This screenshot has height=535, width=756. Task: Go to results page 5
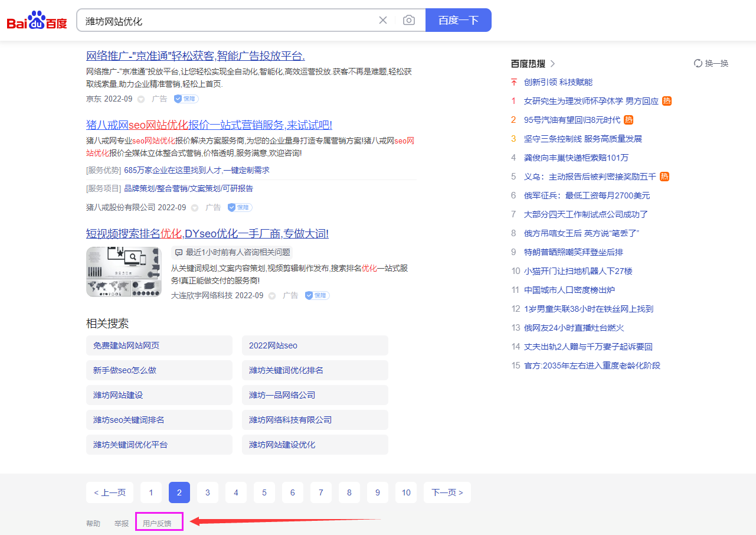tap(264, 492)
